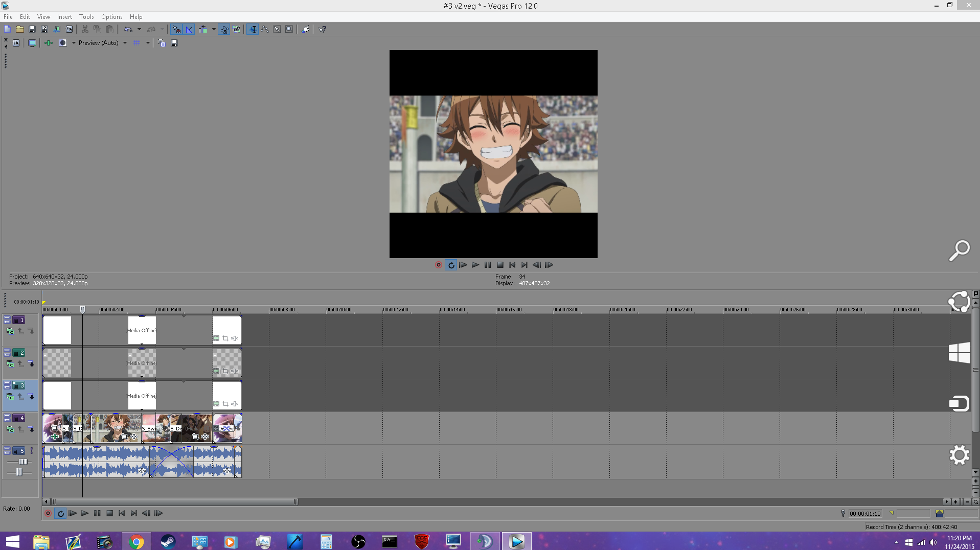Select the Selection Edit tool
Screen dimensions: 980x550
(x=277, y=29)
